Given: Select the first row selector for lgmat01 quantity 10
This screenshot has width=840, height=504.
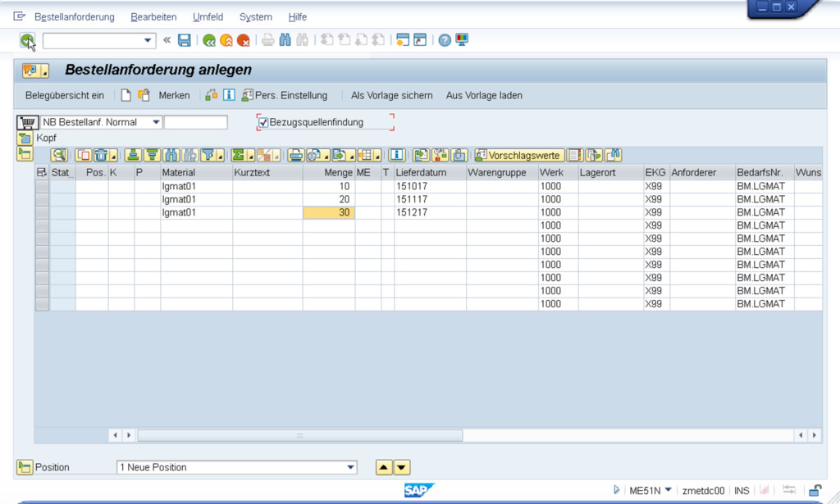Looking at the screenshot, I should click(x=42, y=186).
